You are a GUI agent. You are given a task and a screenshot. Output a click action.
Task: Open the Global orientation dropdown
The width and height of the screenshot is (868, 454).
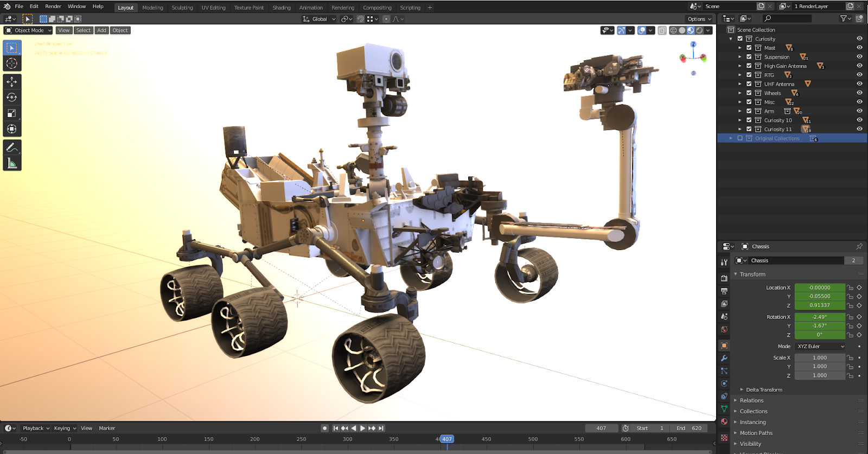pos(319,19)
